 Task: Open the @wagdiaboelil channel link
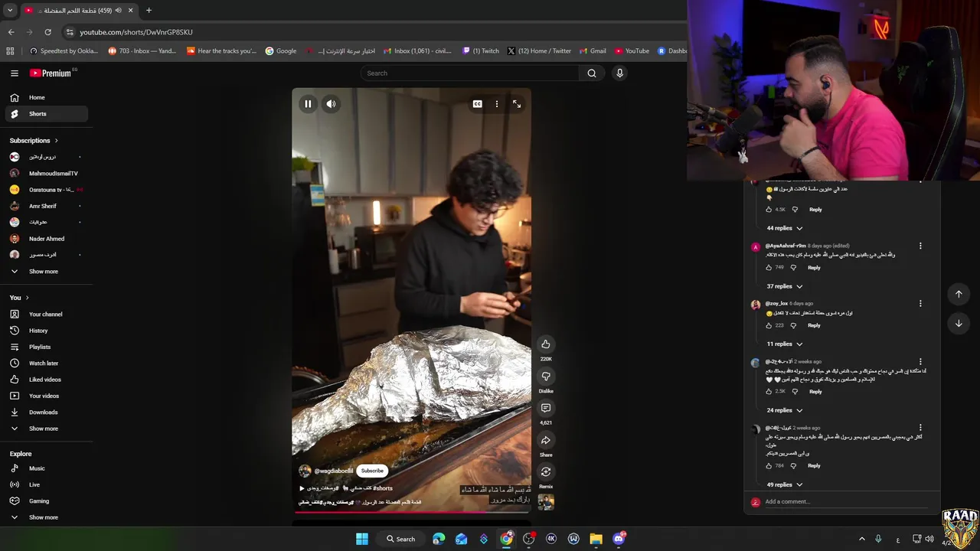point(334,471)
